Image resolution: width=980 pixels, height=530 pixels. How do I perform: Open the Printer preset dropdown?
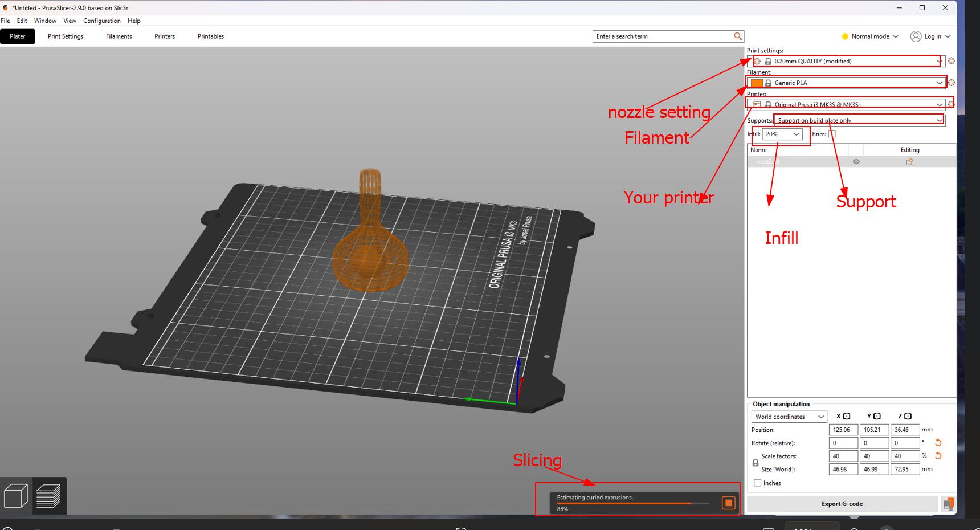click(x=846, y=104)
